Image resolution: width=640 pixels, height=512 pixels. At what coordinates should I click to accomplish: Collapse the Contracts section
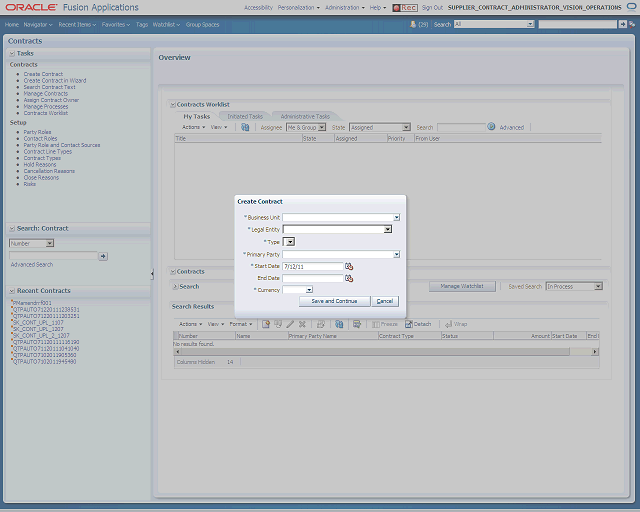point(173,272)
